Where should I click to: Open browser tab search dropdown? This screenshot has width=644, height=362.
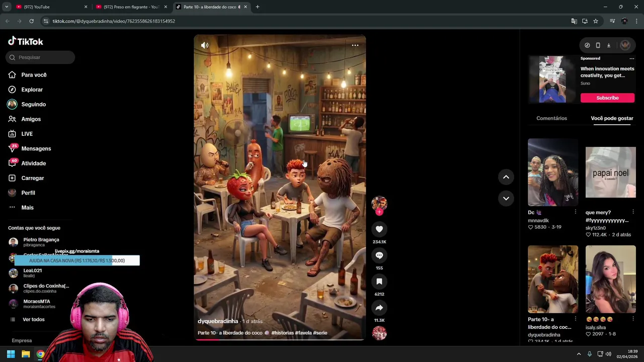6,7
